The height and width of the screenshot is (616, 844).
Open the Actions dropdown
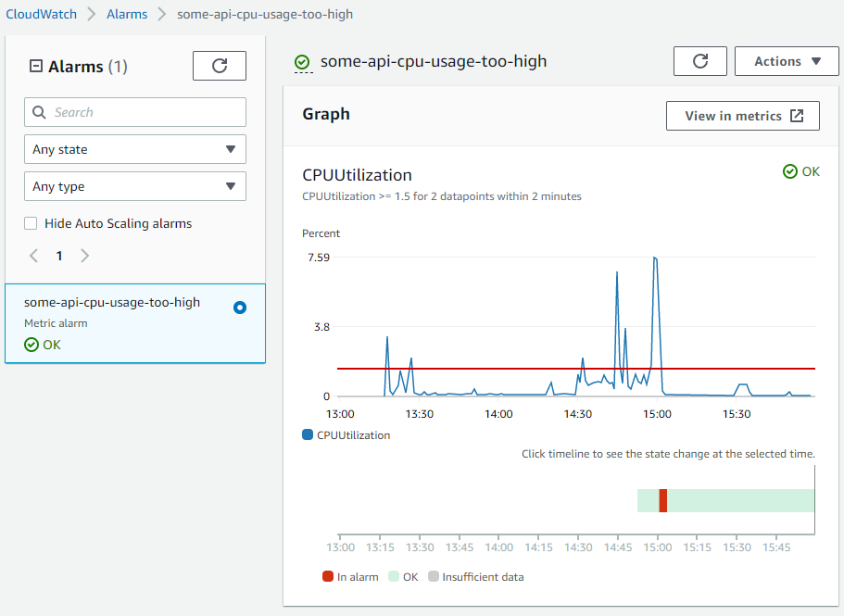786,60
